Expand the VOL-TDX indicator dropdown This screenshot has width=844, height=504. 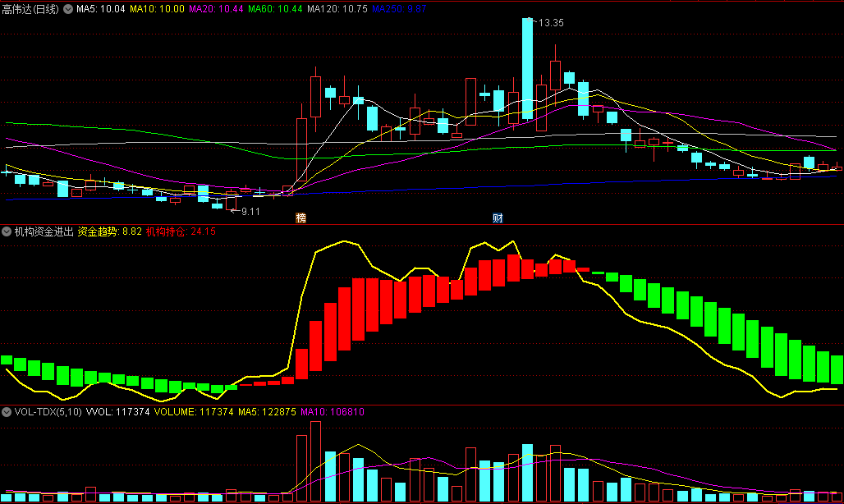point(7,412)
